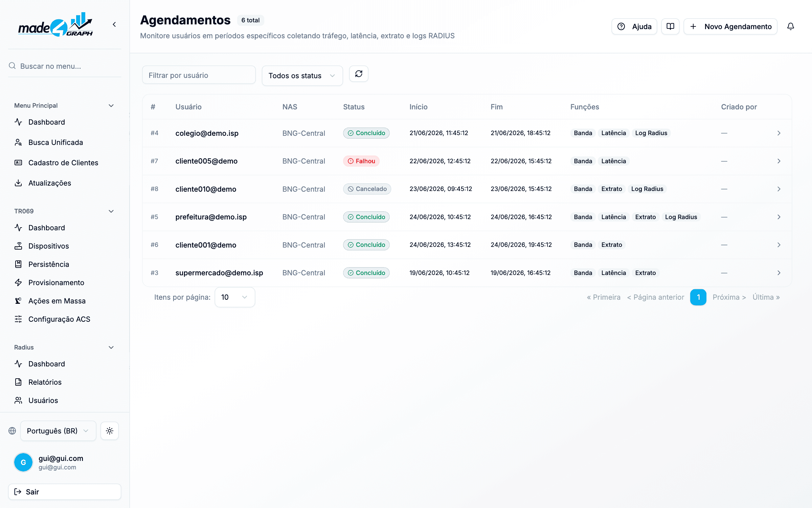Focus the Filtrar por usuário field
This screenshot has height=508, width=812.
tap(199, 75)
